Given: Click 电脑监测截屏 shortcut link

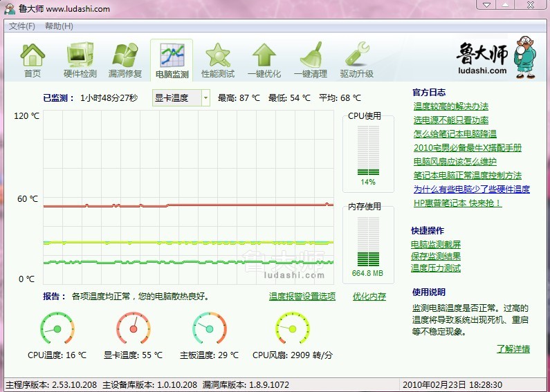Looking at the screenshot, I should (x=436, y=244).
